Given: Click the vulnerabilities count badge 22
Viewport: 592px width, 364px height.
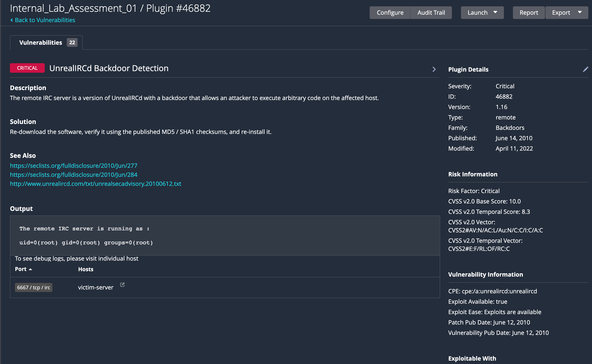Looking at the screenshot, I should [72, 43].
